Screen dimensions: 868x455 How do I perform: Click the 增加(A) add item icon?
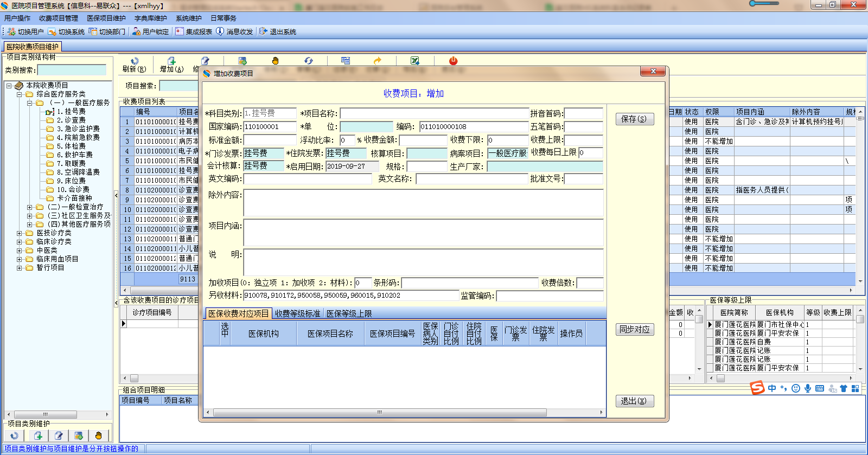pos(171,61)
